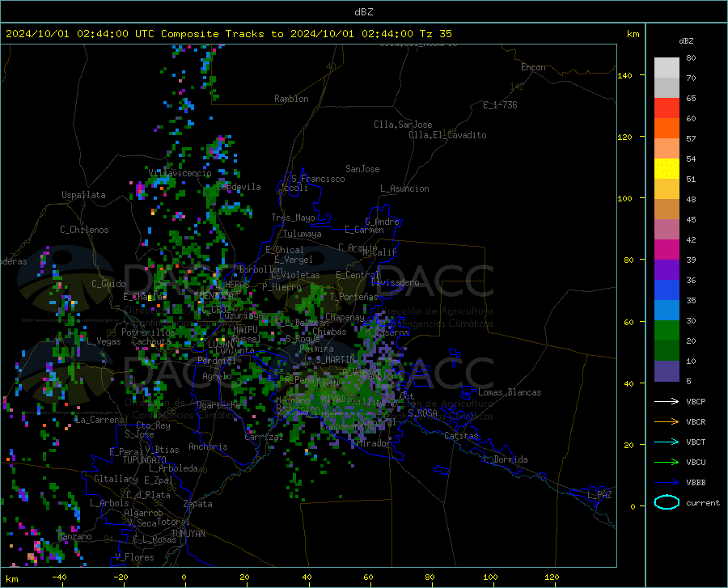Click the green VBCU arrow legend icon
The image size is (728, 588).
(x=667, y=463)
